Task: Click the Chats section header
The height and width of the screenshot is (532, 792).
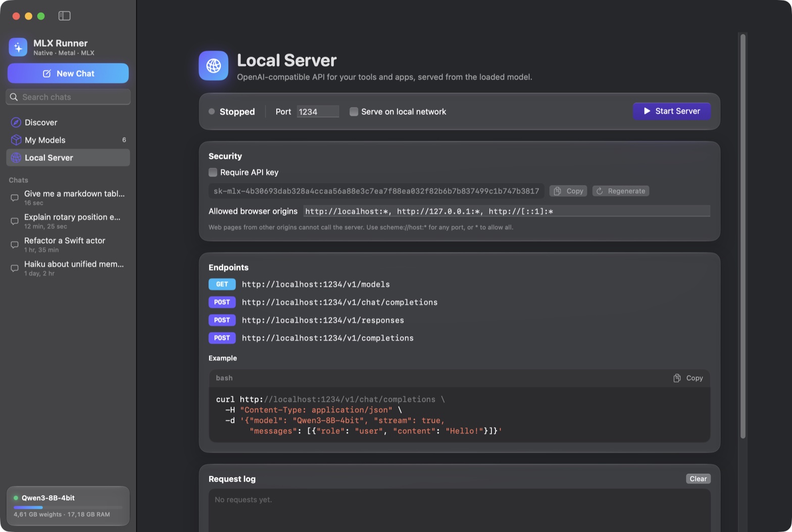Action: [x=18, y=180]
